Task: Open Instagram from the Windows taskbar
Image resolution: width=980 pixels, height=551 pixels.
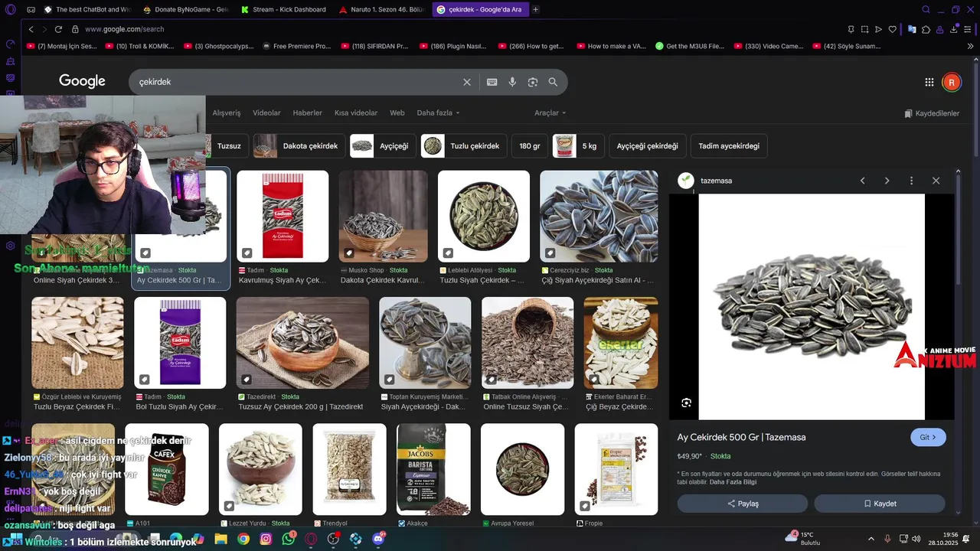Action: [266, 539]
